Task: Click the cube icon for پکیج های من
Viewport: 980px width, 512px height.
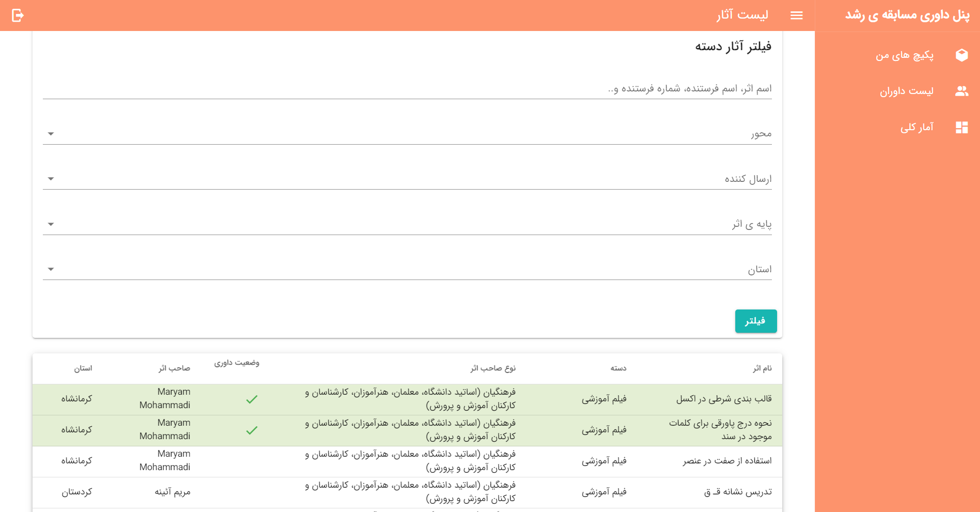Action: click(961, 55)
